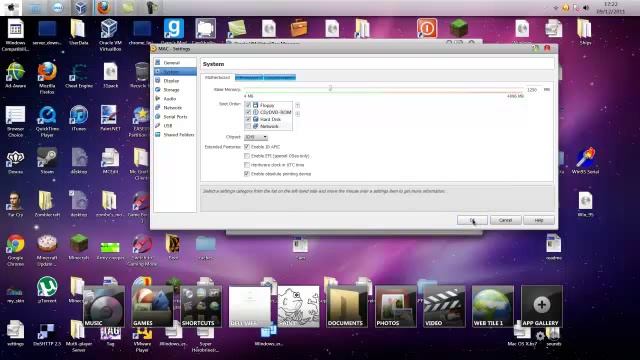640x360 pixels.
Task: Switch to the Processor tab
Action: pyautogui.click(x=249, y=77)
